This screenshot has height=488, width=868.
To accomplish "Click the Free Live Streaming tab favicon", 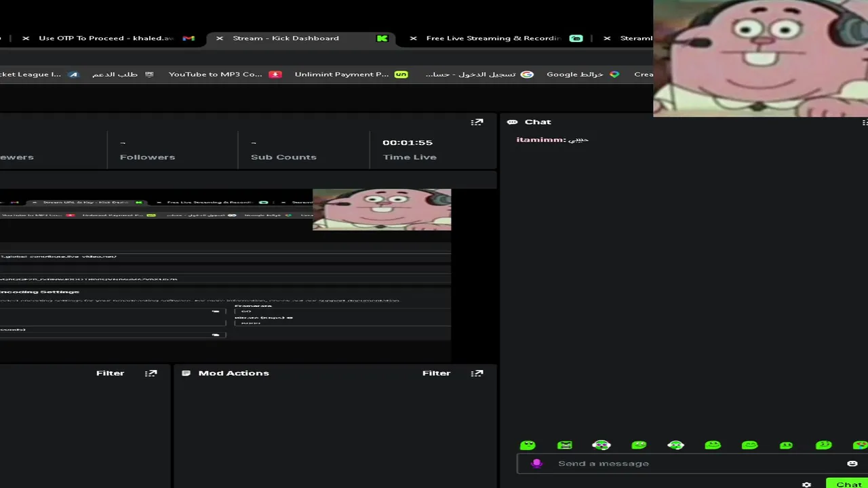I will (576, 39).
